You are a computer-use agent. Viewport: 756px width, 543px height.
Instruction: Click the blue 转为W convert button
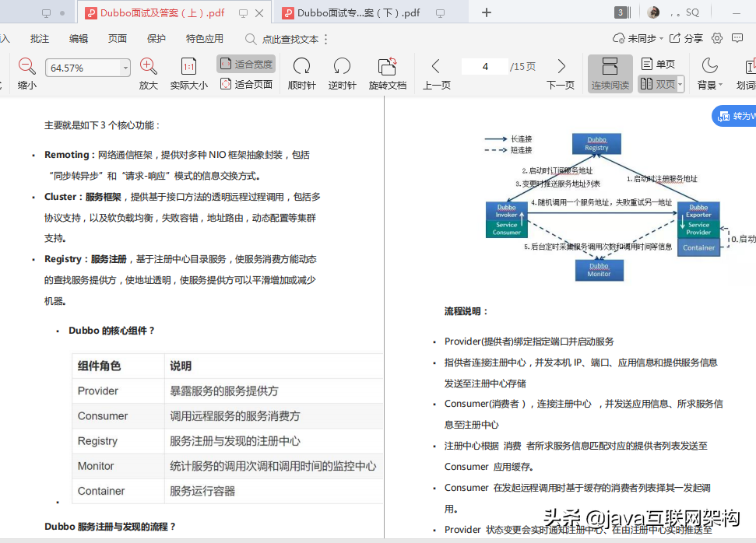click(x=734, y=116)
